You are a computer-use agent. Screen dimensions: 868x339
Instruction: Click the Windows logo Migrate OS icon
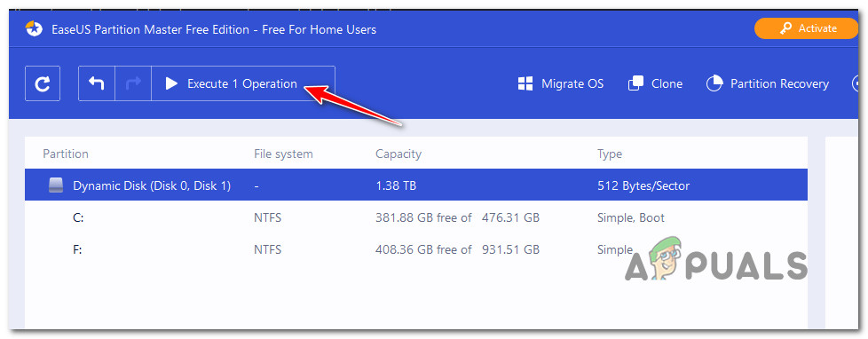pyautogui.click(x=525, y=83)
